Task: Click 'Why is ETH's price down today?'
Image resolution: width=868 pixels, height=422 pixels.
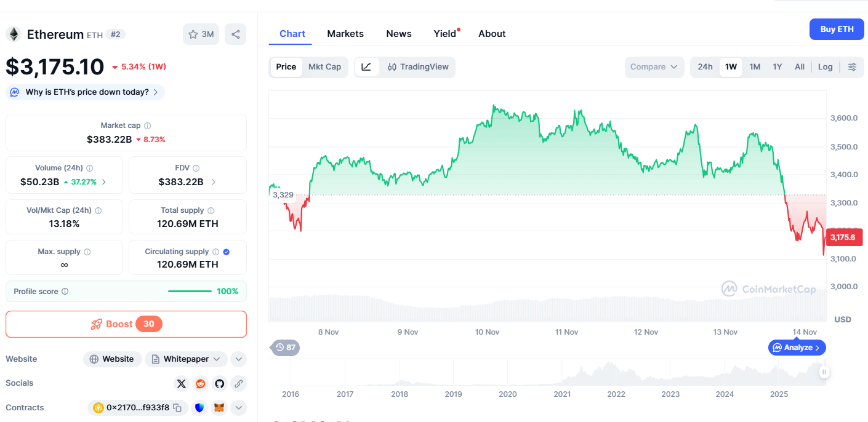Action: (86, 92)
